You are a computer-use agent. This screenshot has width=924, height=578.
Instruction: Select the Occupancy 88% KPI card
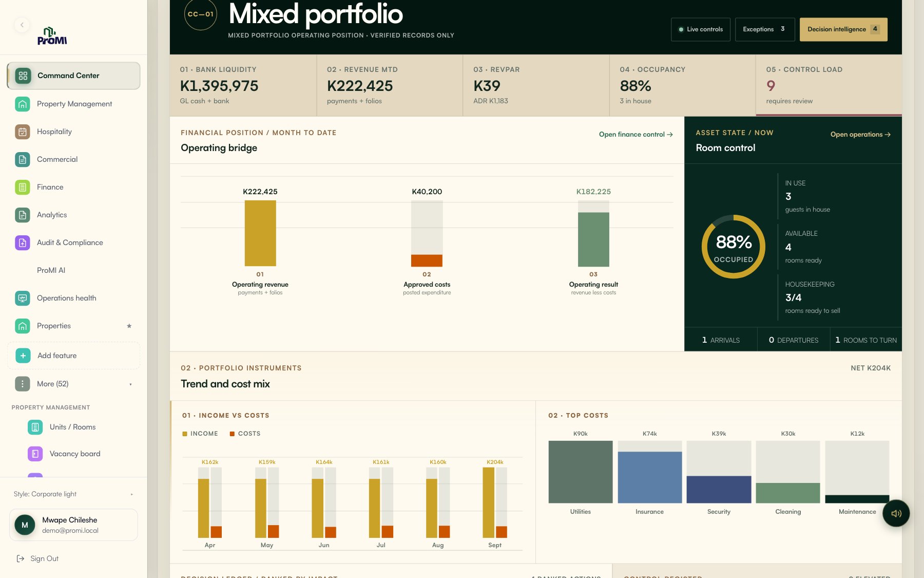click(682, 85)
